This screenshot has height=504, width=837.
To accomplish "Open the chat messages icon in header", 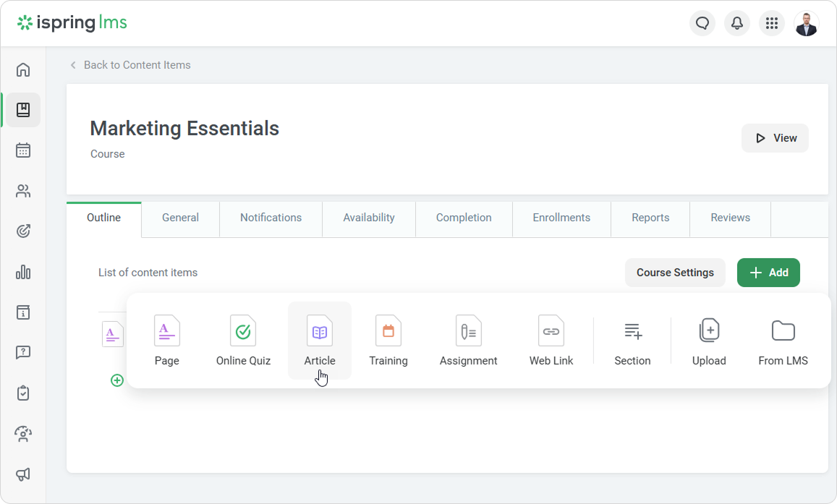I will (x=702, y=24).
